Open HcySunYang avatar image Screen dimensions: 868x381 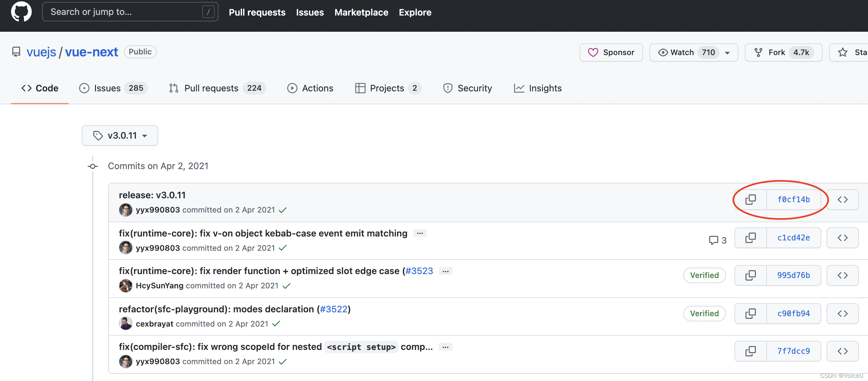[126, 286]
